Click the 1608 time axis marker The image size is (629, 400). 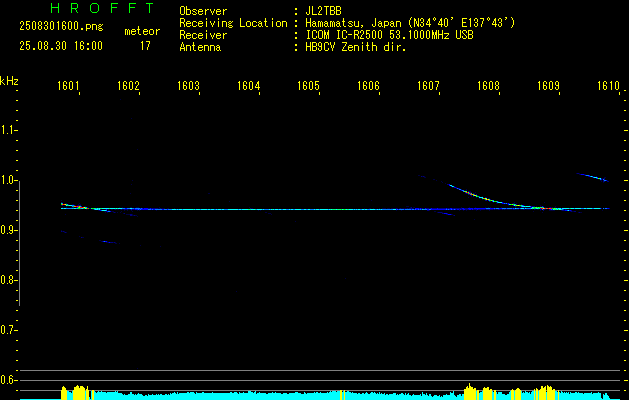tap(488, 86)
